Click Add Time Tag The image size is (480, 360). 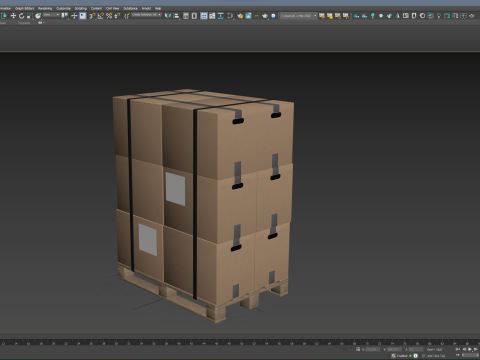436,356
